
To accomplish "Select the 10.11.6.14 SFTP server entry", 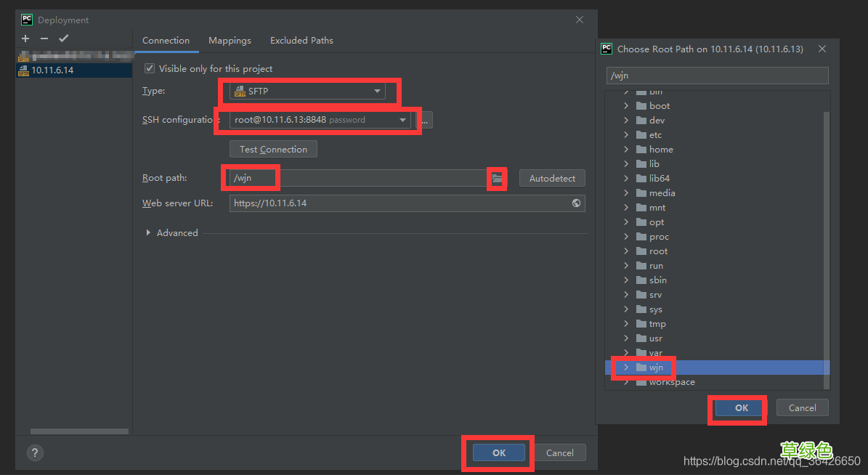I will click(x=52, y=70).
